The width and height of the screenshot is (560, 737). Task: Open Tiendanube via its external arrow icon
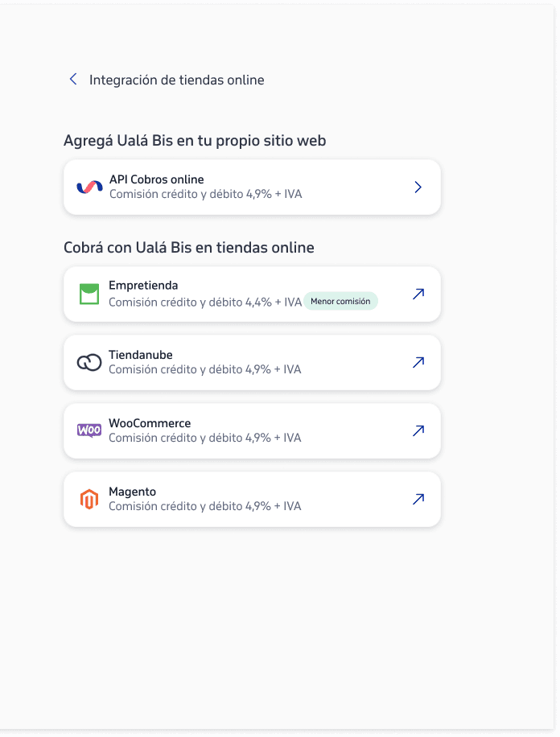coord(418,362)
